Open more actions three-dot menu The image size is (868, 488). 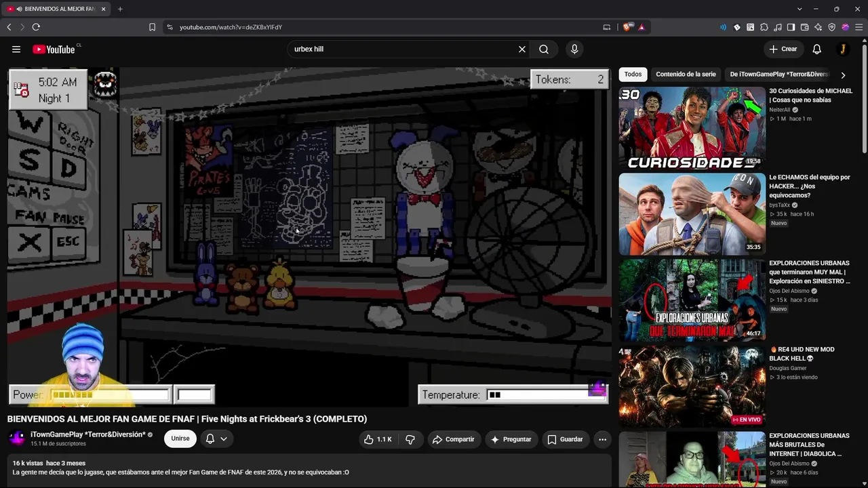[x=602, y=439]
